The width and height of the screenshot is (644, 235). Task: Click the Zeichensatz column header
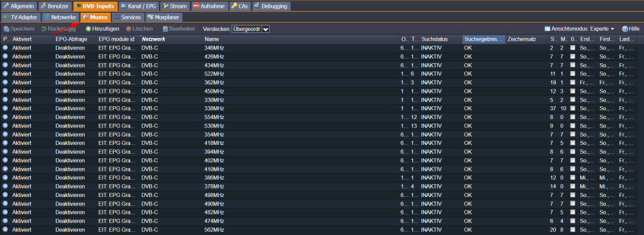527,39
